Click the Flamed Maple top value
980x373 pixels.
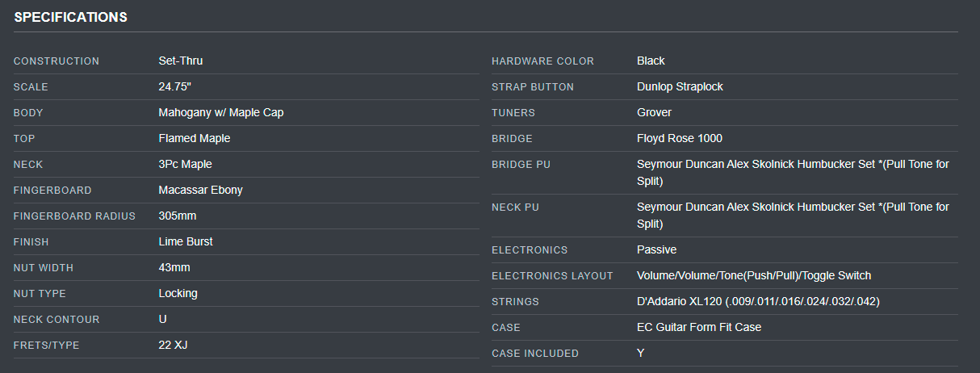click(194, 138)
